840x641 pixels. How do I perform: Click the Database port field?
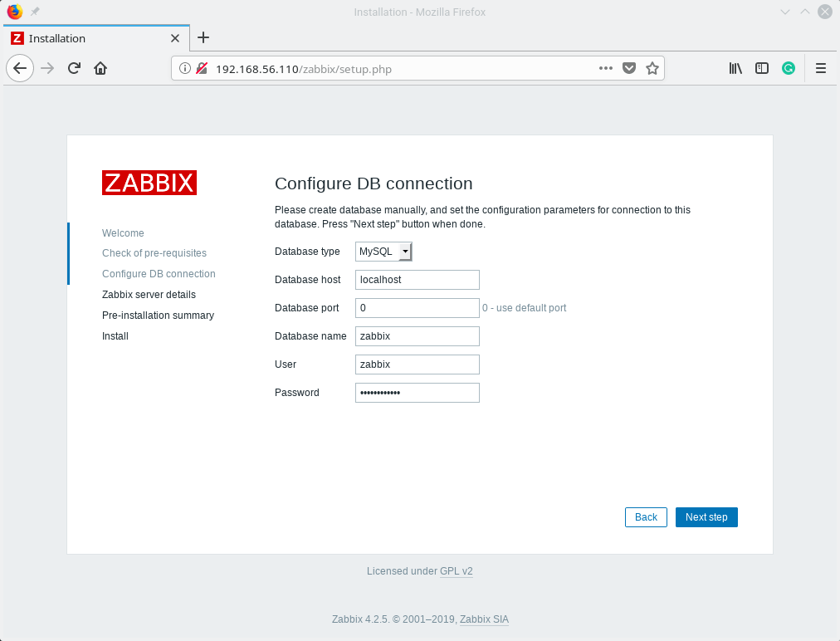[418, 308]
